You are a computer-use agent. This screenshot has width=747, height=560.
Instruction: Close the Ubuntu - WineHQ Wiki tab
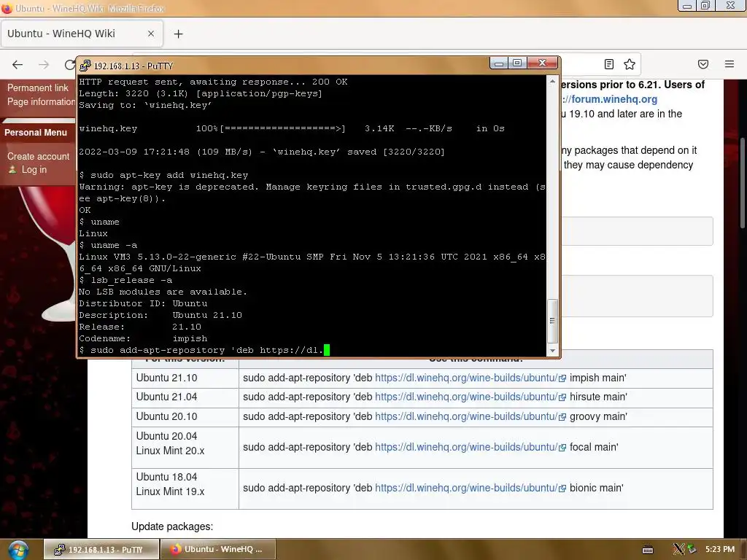[x=150, y=34]
